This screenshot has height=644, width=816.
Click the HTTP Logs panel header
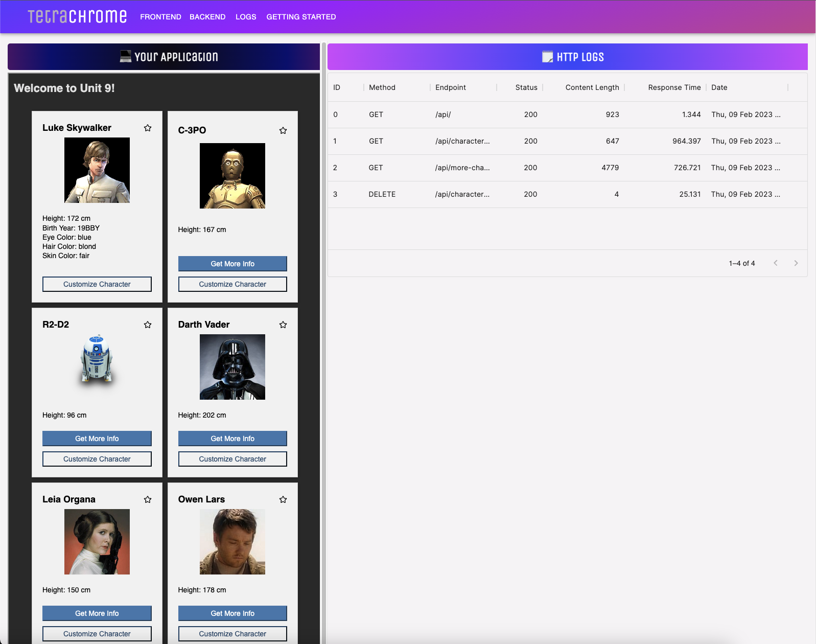click(x=568, y=57)
